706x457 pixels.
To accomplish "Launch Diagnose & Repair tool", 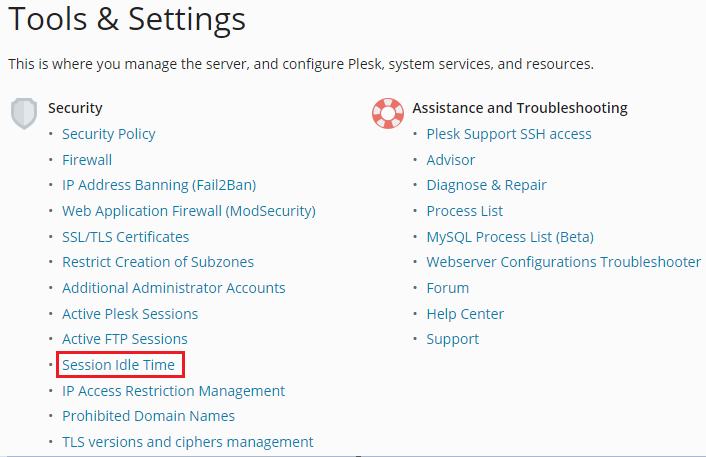I will pyautogui.click(x=486, y=185).
